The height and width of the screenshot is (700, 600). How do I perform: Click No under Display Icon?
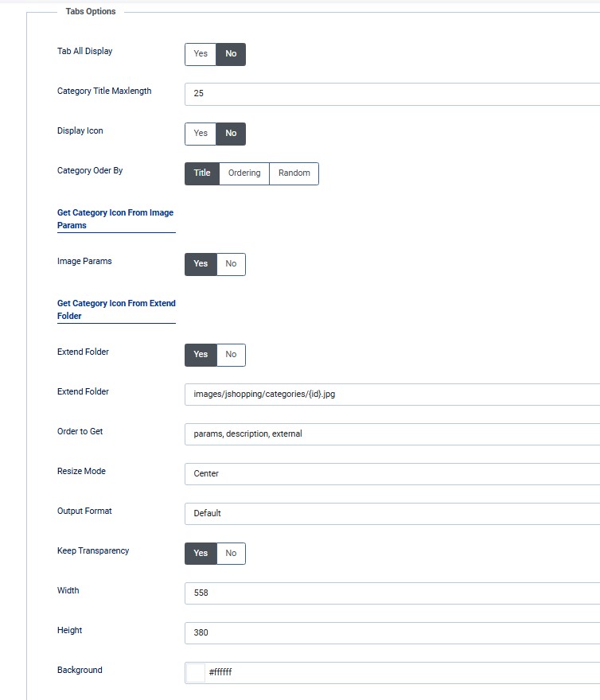(231, 134)
